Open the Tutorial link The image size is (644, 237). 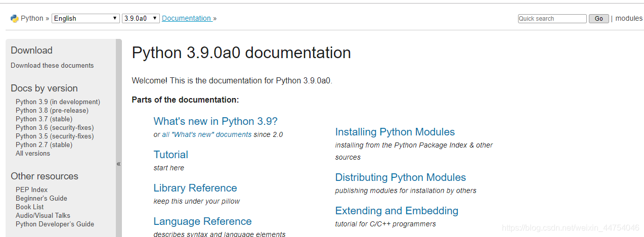171,155
